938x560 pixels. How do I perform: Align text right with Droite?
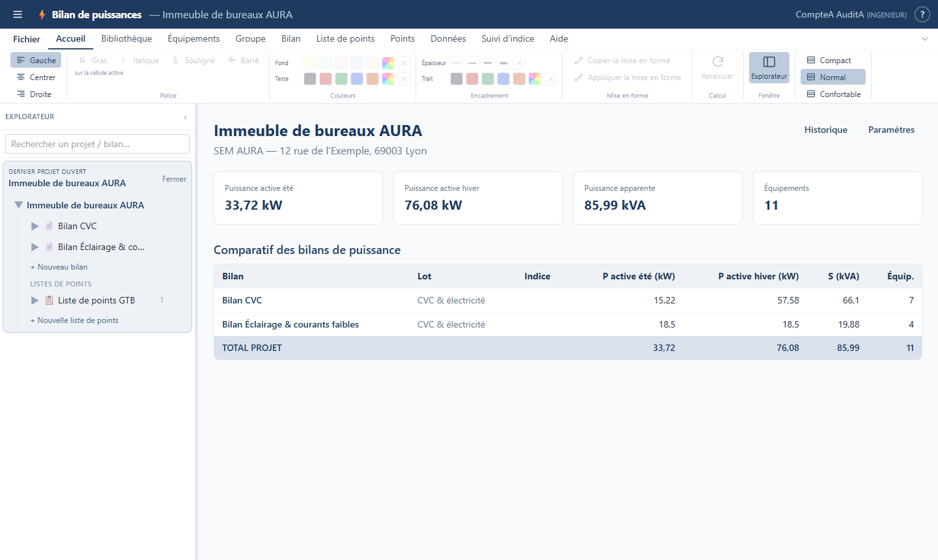click(x=36, y=94)
